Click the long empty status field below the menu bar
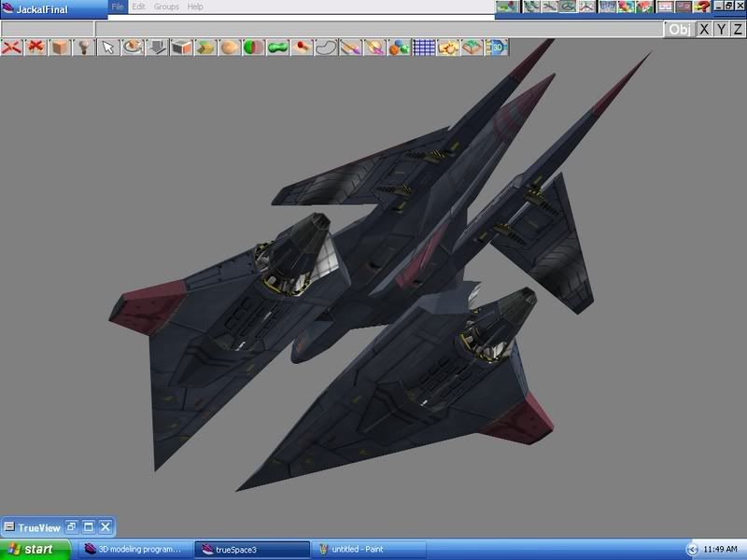Image resolution: width=747 pixels, height=560 pixels. click(x=379, y=30)
